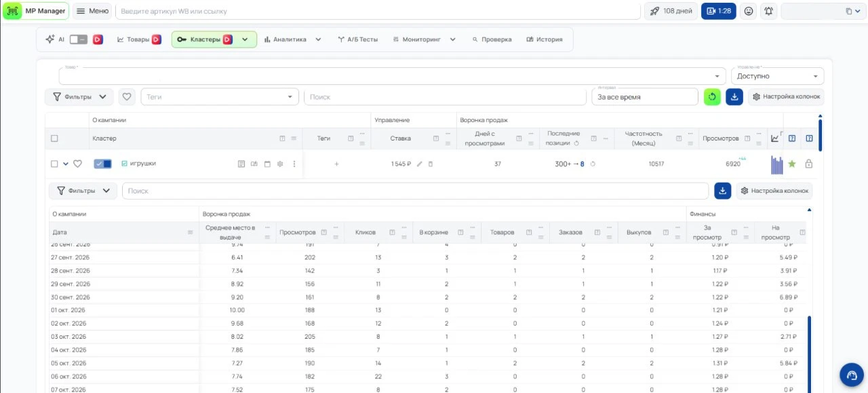Screen dimensions: 868x393
Task: Click the green refresh button near interval
Action: click(712, 97)
